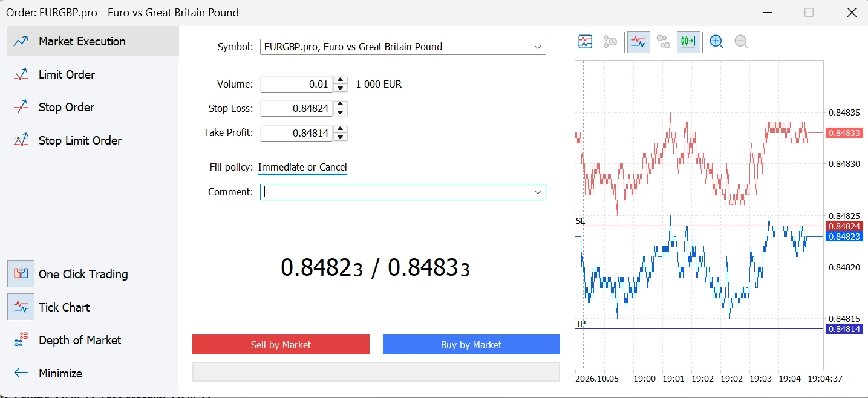Image resolution: width=868 pixels, height=398 pixels.
Task: Click the 0.84824 stop loss price tag
Action: (x=844, y=226)
